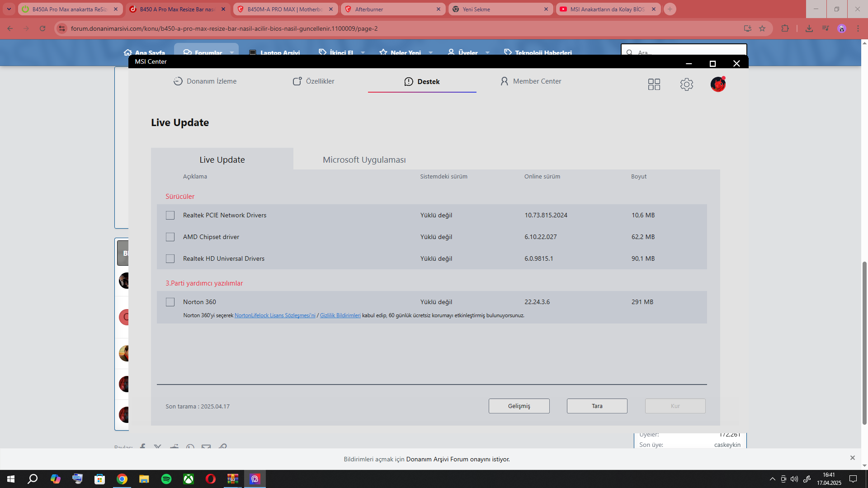Show hidden system tray icons chevron
The height and width of the screenshot is (488, 868).
pyautogui.click(x=772, y=479)
